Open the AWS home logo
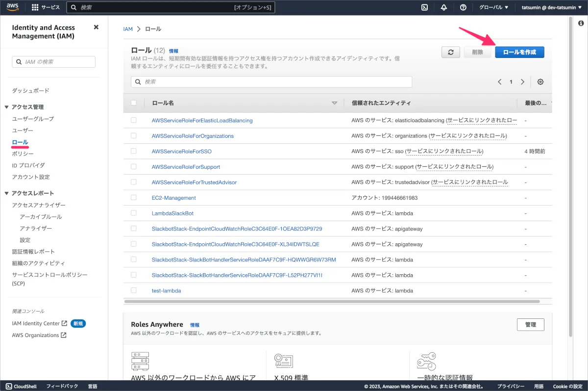588x391 pixels. pos(13,7)
